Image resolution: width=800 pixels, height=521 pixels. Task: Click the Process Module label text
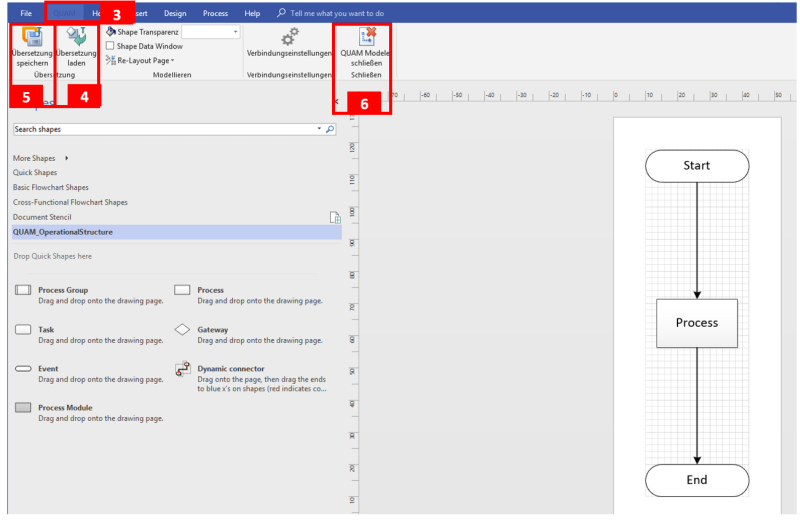click(65, 407)
